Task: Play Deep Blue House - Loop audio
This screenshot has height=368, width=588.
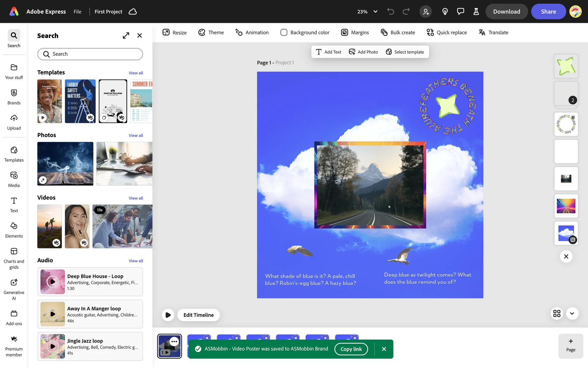Action: click(53, 282)
